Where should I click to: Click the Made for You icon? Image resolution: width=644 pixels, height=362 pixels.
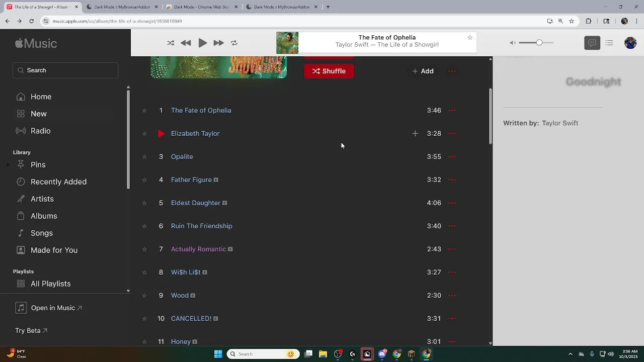pos(21,250)
